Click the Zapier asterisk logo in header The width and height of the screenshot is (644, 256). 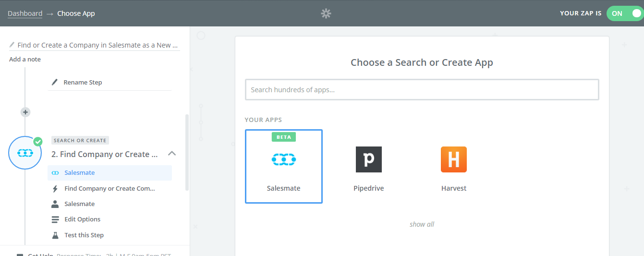click(326, 13)
